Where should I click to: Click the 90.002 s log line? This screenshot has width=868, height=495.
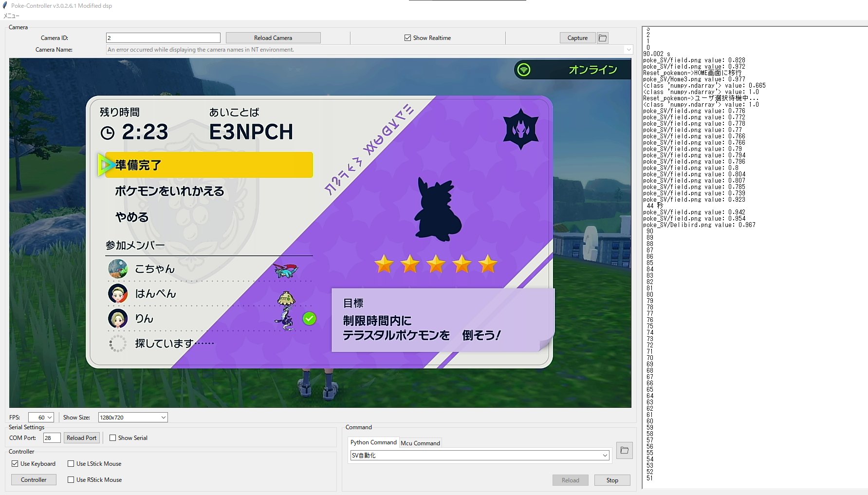pyautogui.click(x=657, y=54)
